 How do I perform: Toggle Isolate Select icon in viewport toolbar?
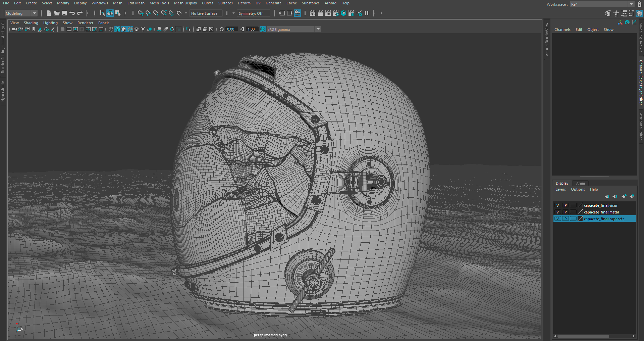point(189,29)
